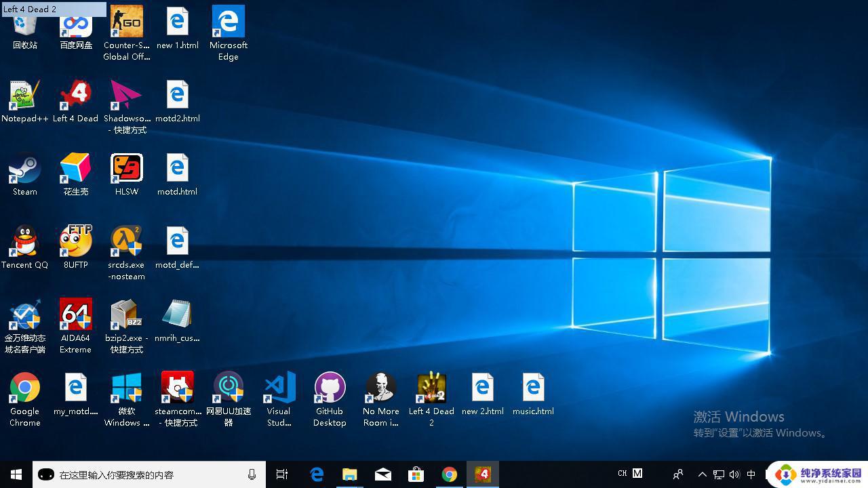Image resolution: width=868 pixels, height=488 pixels.
Task: Expand the hidden tray icons chevron
Action: (x=703, y=474)
